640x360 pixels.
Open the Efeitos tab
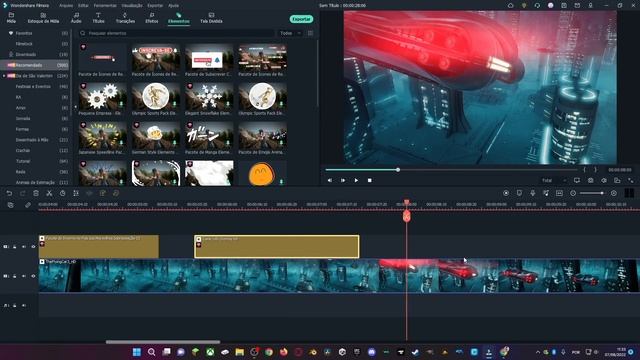(x=152, y=18)
